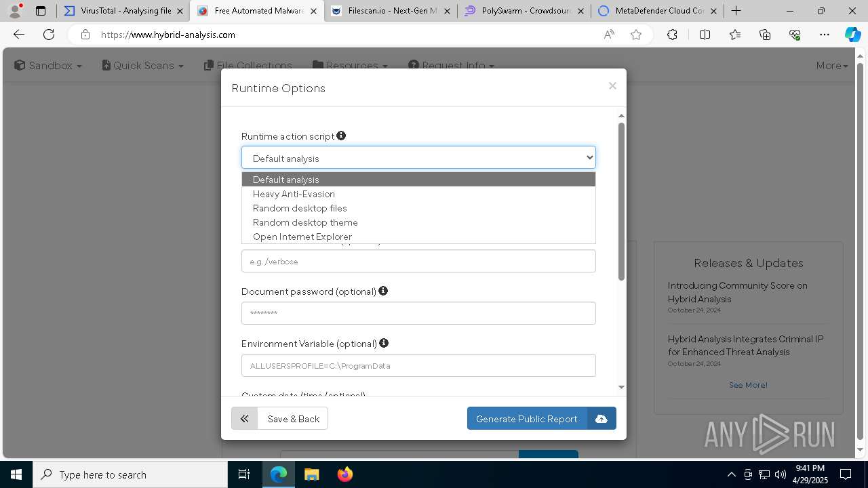Expand the Quick Scans menu
The width and height of the screenshot is (868, 488).
pos(143,65)
